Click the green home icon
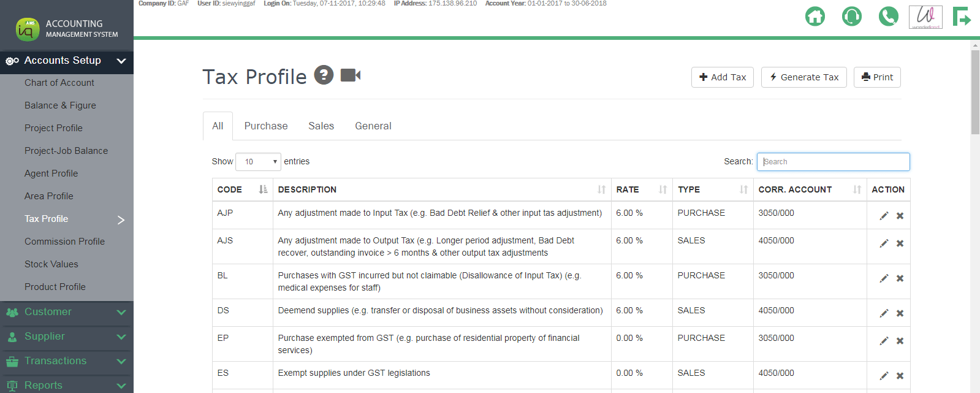Screen dimensions: 980x393 [815, 17]
